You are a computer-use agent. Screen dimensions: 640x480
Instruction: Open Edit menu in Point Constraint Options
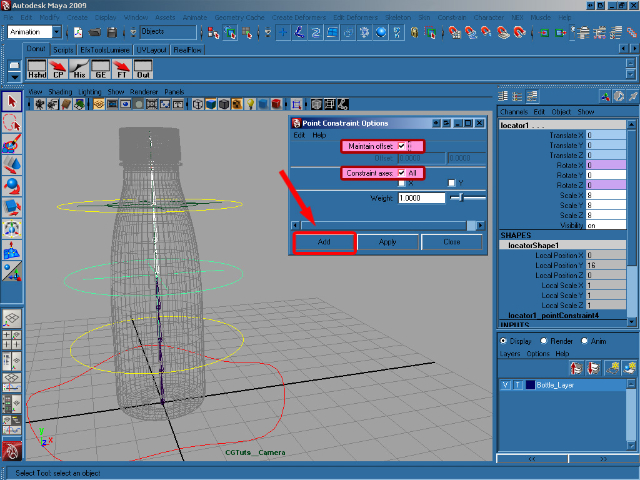299,135
